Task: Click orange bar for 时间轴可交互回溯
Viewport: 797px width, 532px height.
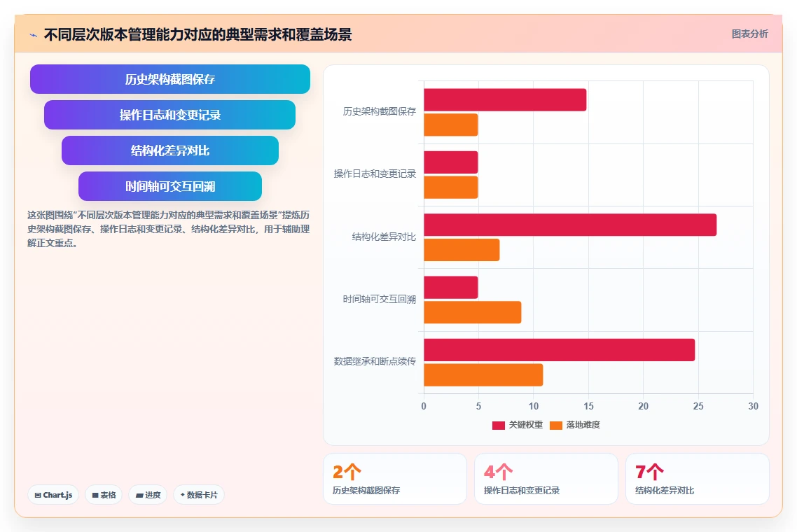Action: 473,312
